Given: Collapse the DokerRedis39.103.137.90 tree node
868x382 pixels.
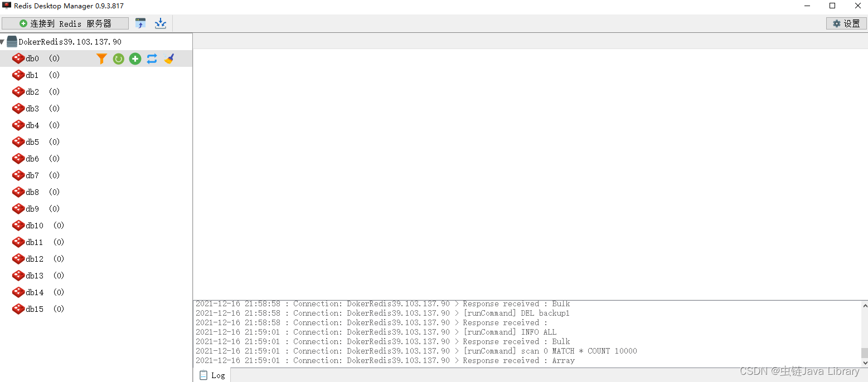Looking at the screenshot, I should point(2,42).
